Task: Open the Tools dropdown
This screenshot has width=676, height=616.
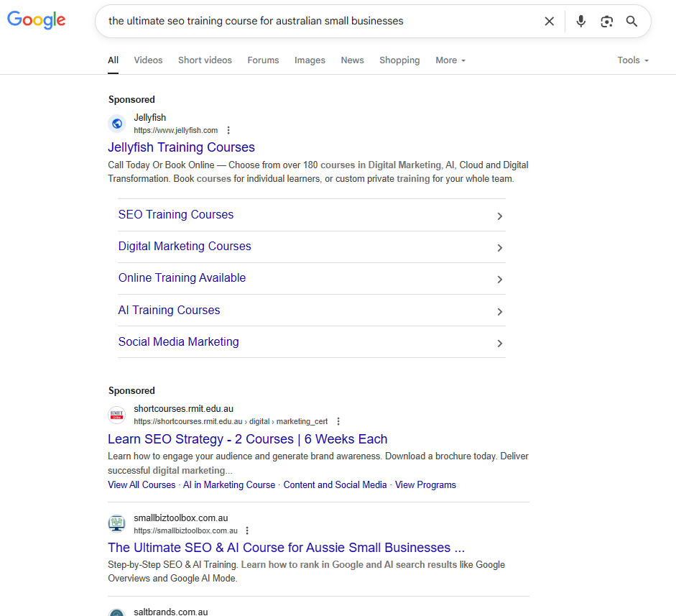Action: (633, 60)
